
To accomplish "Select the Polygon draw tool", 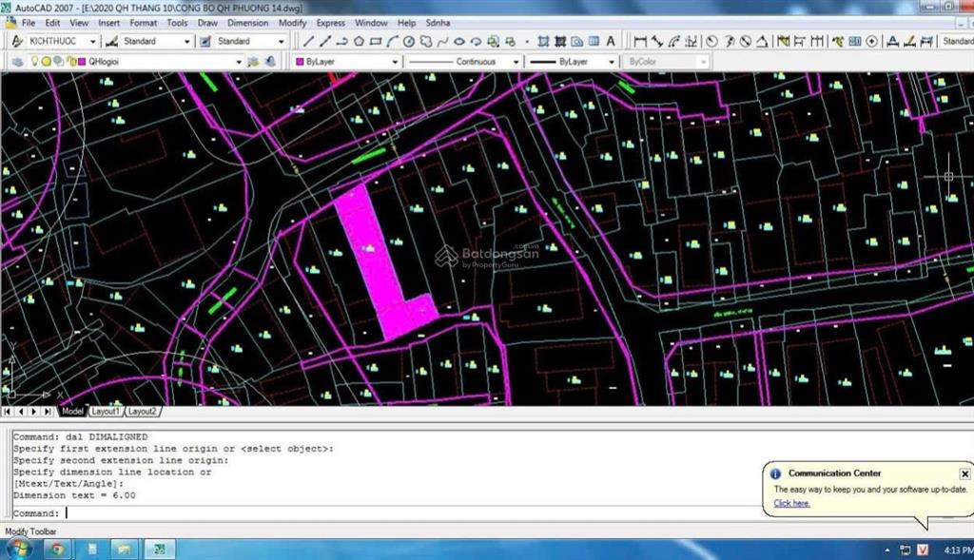I will click(x=359, y=41).
